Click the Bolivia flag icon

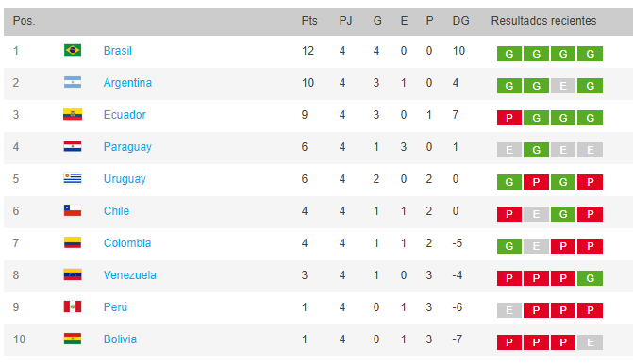point(73,339)
